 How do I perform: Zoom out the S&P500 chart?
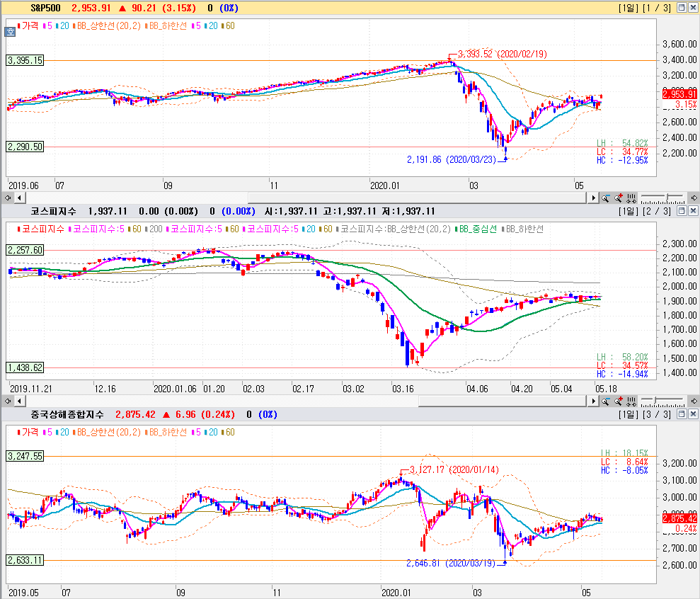[605, 198]
